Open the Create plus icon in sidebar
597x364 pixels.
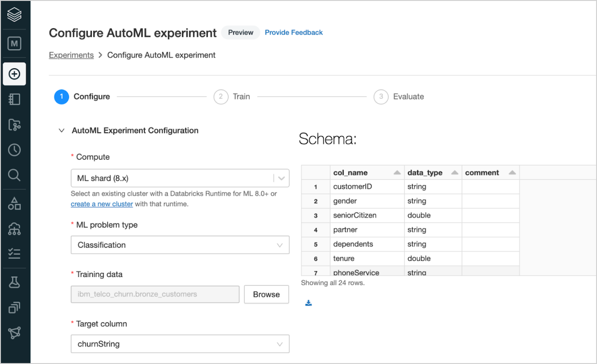(15, 74)
